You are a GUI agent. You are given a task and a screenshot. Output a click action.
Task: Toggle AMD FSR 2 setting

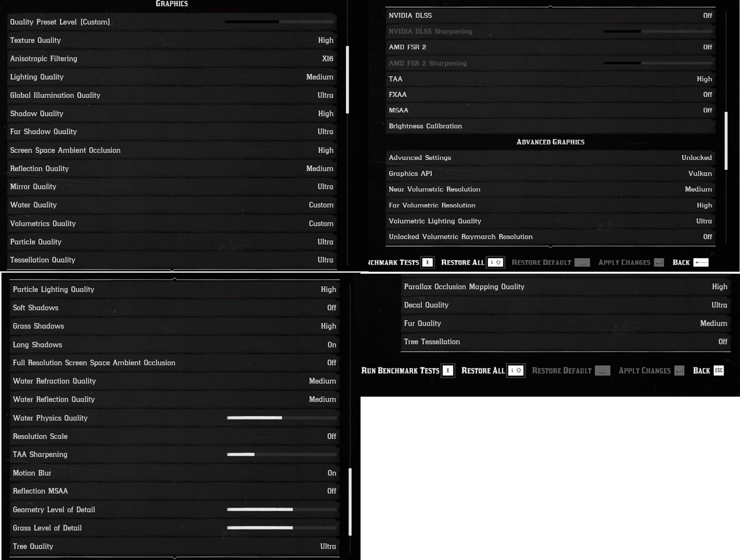550,47
